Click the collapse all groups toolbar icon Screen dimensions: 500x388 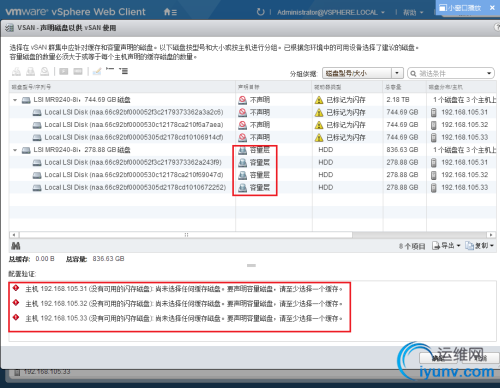(x=110, y=69)
